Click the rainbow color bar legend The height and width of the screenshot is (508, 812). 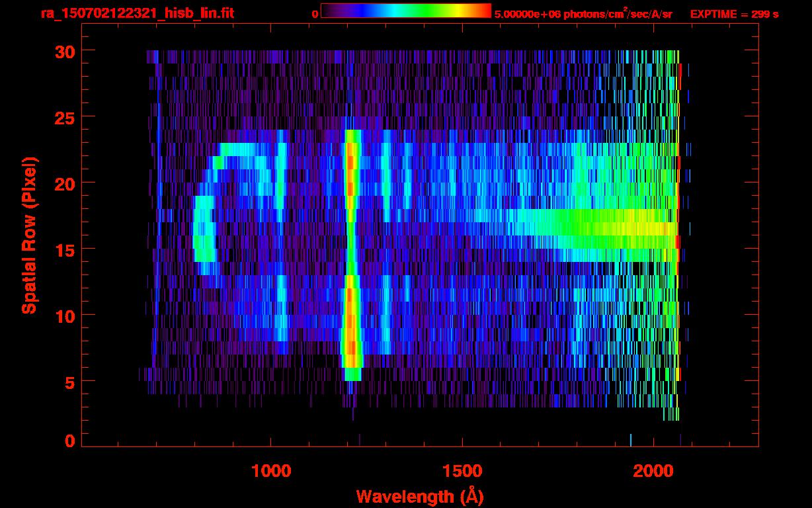click(406, 11)
